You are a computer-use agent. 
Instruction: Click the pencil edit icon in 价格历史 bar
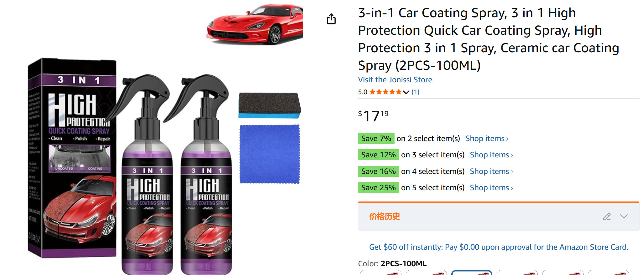tap(607, 216)
